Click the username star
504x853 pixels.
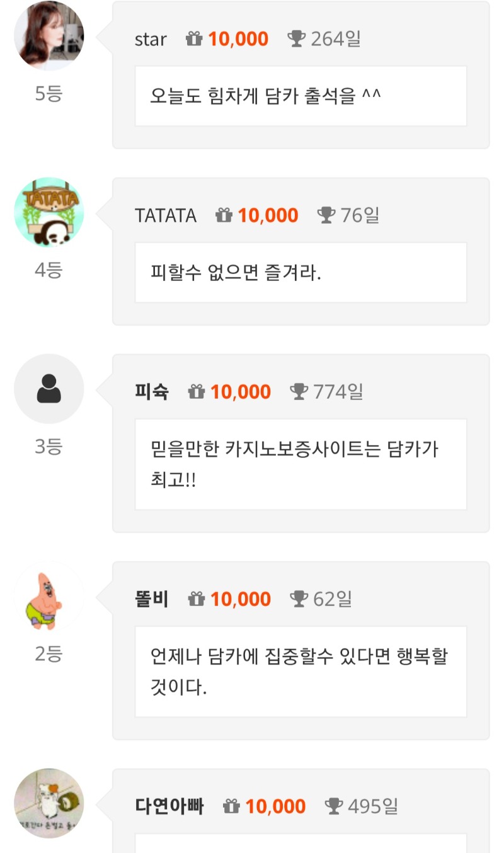151,39
